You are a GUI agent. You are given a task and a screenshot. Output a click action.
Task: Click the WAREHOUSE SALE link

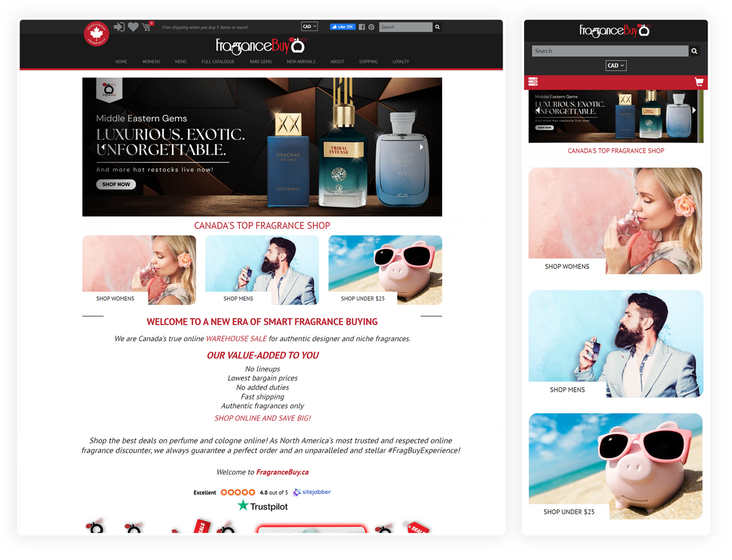(x=236, y=339)
